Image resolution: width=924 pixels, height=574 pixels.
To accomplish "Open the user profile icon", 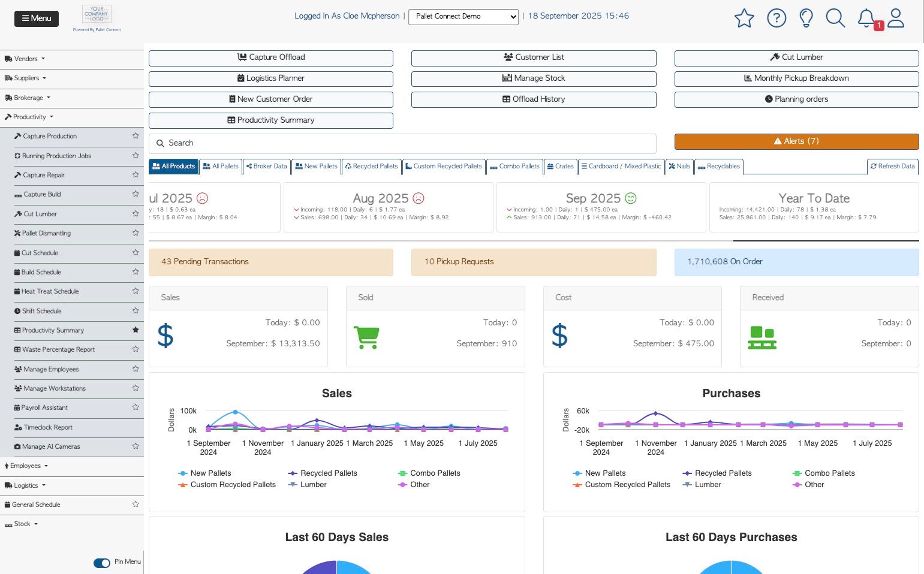I will [x=896, y=18].
